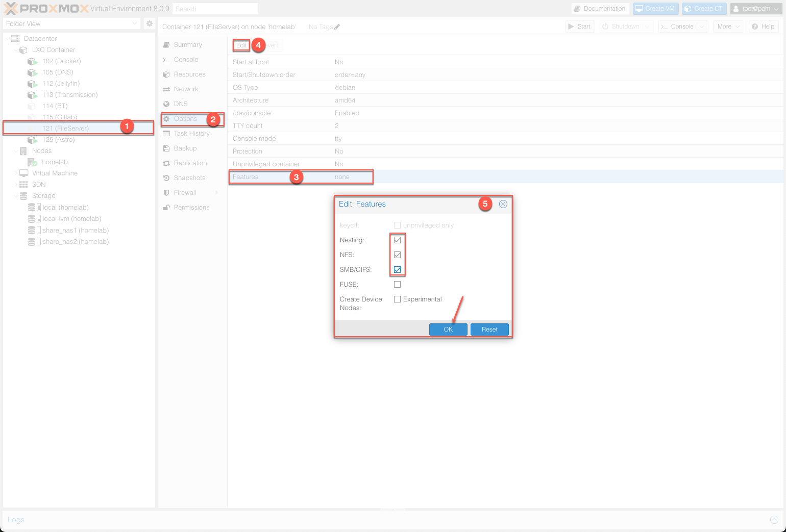Open the Permissions panel icon
The width and height of the screenshot is (786, 532).
click(166, 207)
